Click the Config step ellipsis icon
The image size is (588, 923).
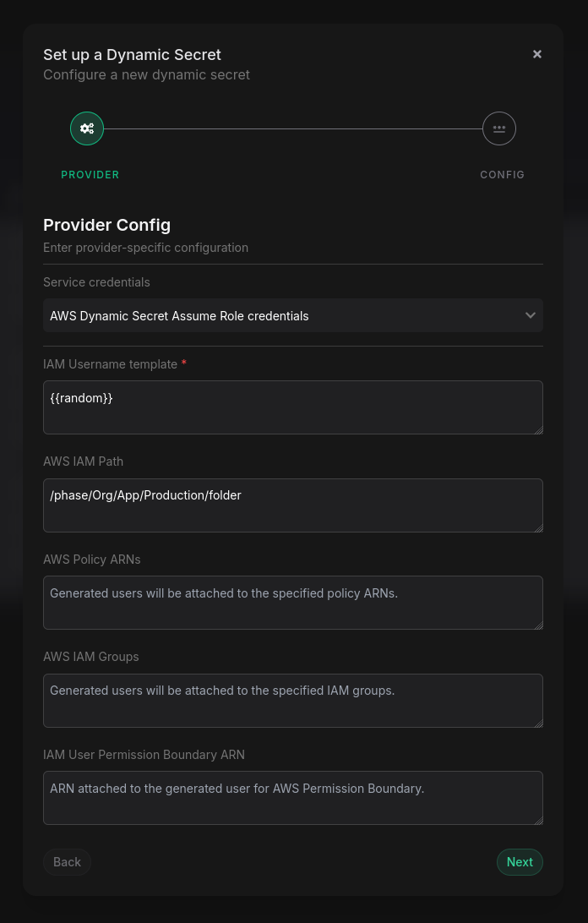click(499, 128)
